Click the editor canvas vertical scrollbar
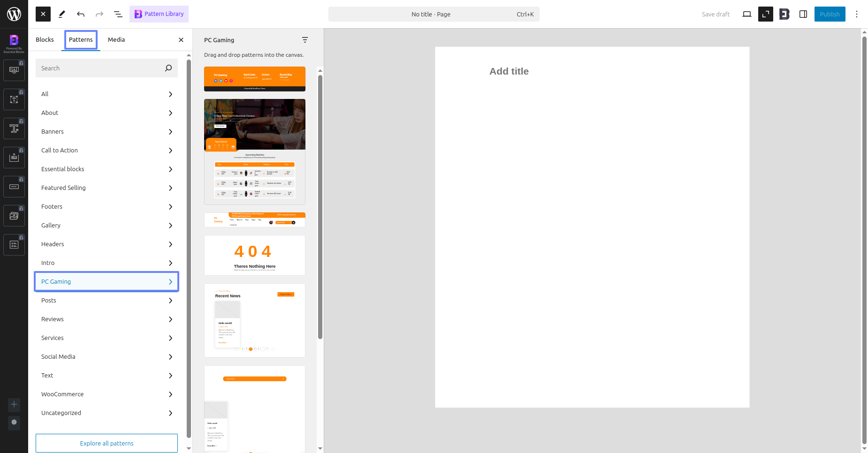 pos(864,239)
